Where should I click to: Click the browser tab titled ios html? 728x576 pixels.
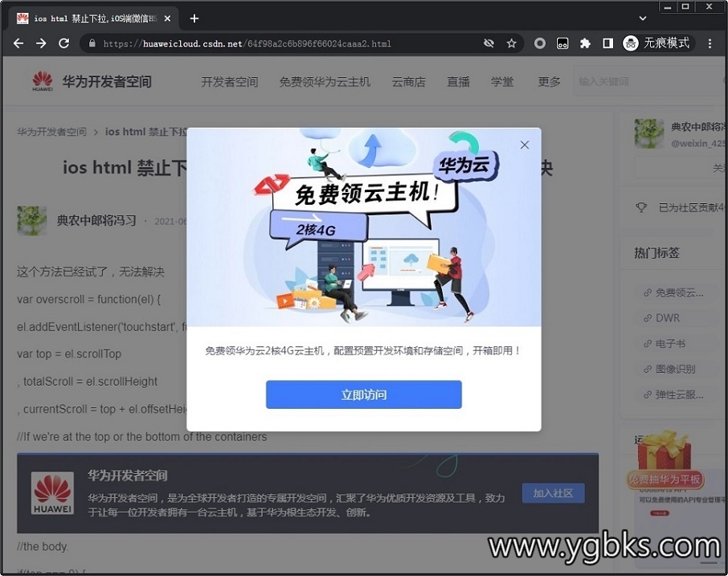[x=95, y=18]
